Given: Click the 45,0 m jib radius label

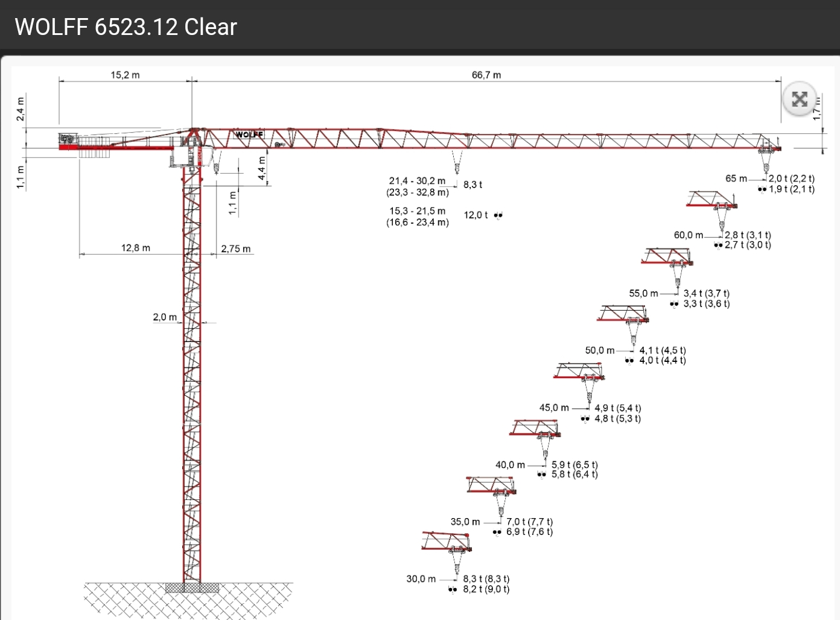Looking at the screenshot, I should [554, 408].
